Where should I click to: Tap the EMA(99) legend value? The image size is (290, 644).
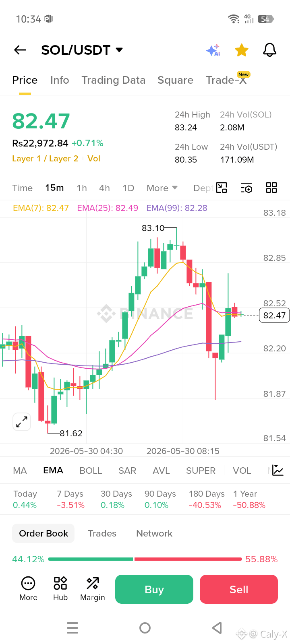pyautogui.click(x=177, y=208)
